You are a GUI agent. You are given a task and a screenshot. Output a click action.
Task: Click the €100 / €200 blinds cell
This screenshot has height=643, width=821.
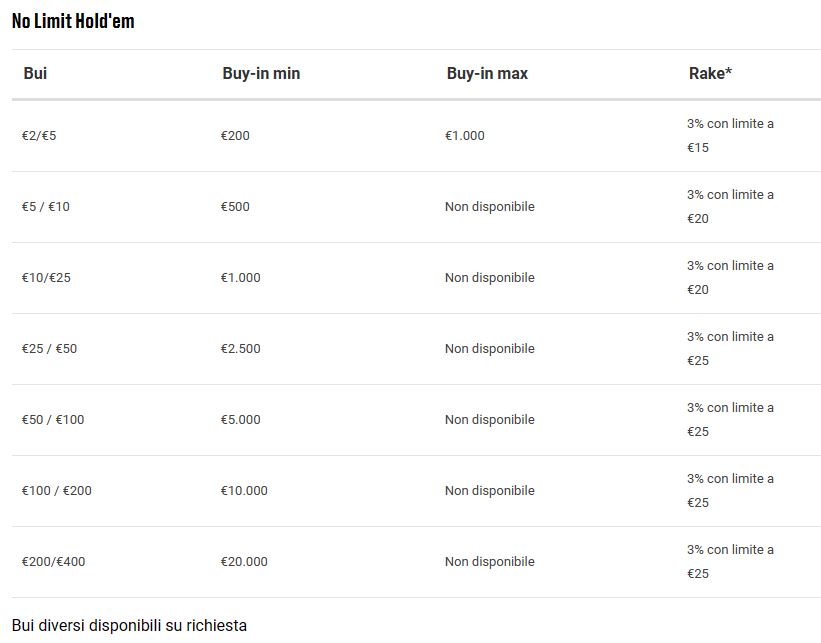click(x=57, y=491)
